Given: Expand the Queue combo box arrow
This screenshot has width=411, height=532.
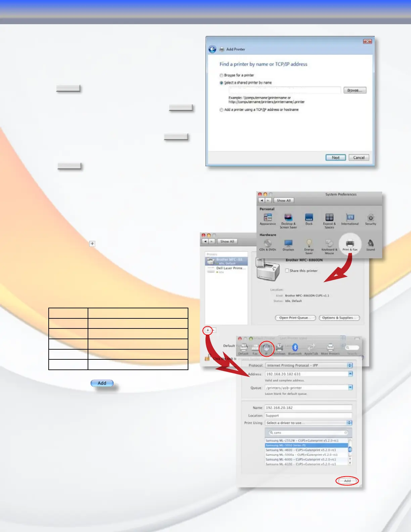Looking at the screenshot, I should [x=350, y=388].
